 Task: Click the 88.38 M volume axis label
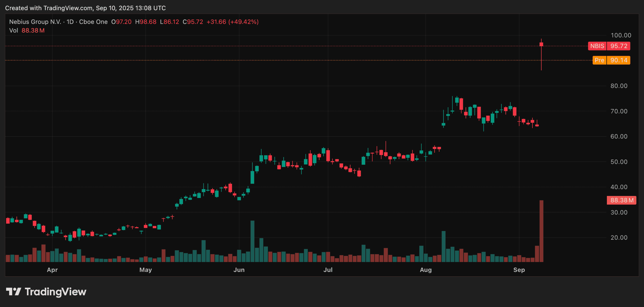point(621,200)
